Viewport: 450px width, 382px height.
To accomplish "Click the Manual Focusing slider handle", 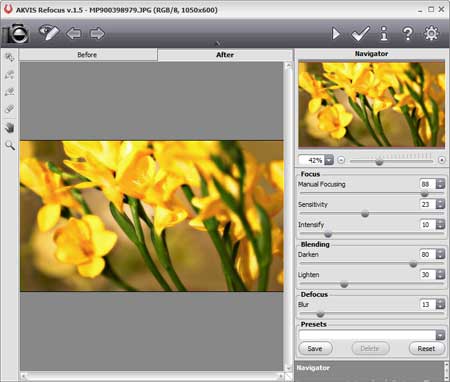I will pyautogui.click(x=424, y=193).
